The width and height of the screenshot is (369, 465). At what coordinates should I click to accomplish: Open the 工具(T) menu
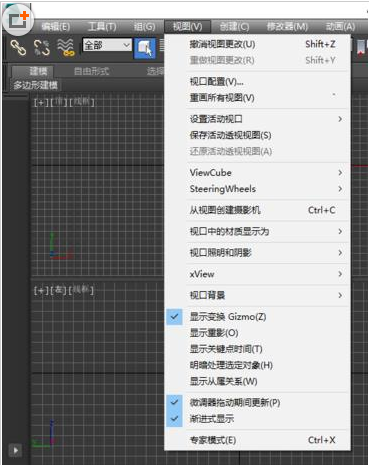(x=102, y=26)
